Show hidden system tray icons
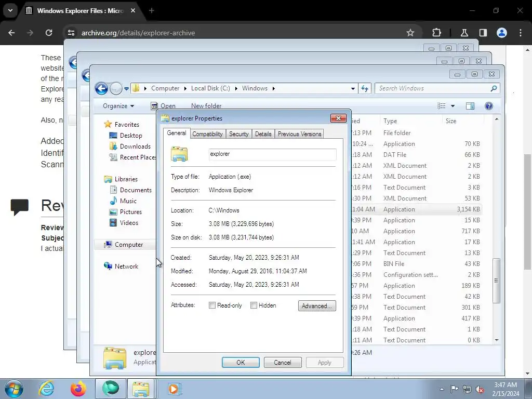The image size is (532, 399). pos(442,389)
